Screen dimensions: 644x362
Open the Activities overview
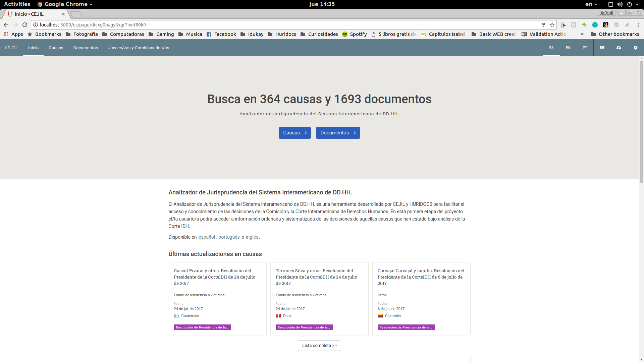tap(17, 4)
